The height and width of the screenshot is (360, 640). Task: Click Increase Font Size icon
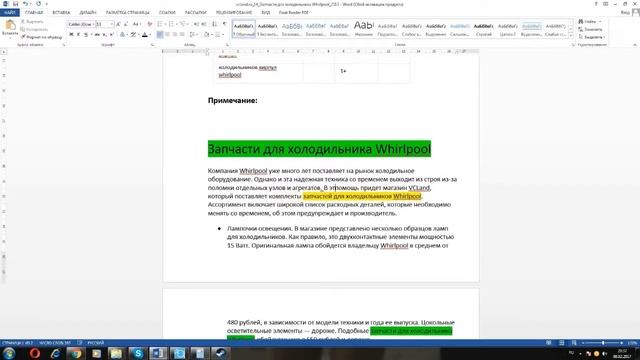click(x=118, y=24)
